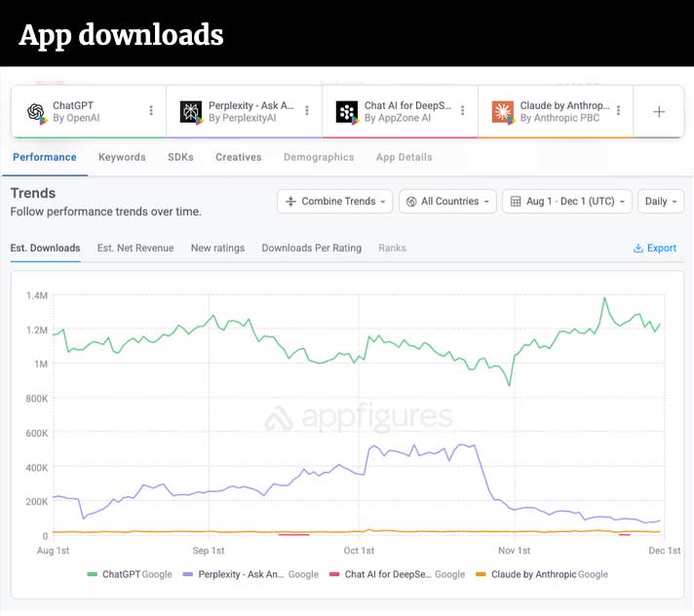Click the pink Chat AI legend color swatch
Screen dimensions: 694x616
[x=334, y=574]
